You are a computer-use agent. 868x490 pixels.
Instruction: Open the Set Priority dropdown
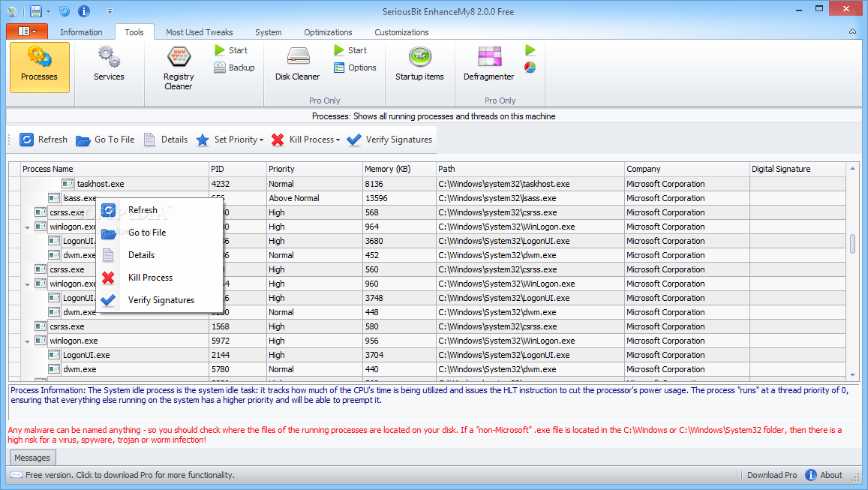(230, 140)
